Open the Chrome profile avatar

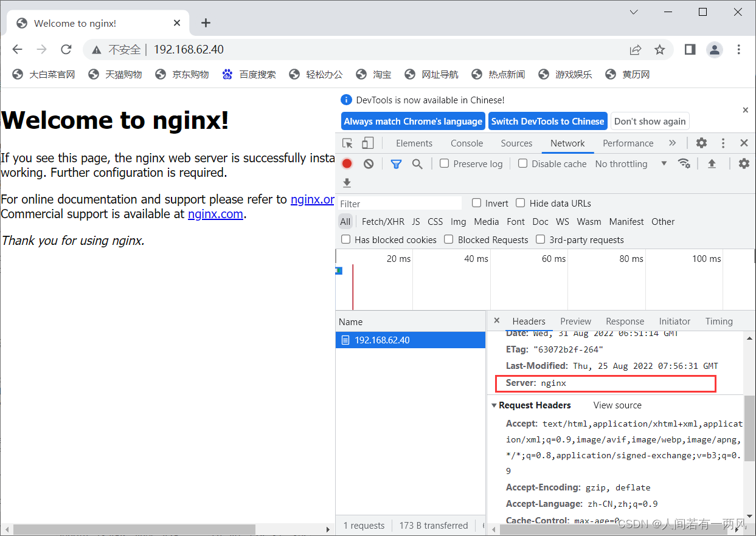coord(714,49)
